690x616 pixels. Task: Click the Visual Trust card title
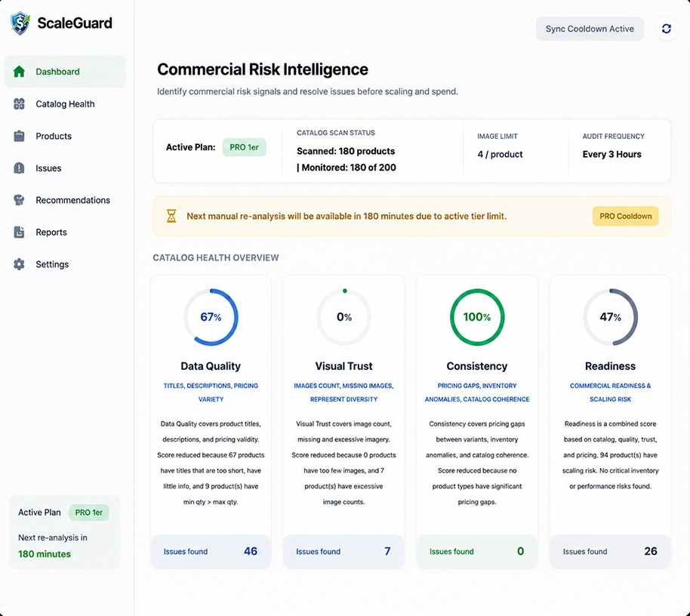click(343, 366)
